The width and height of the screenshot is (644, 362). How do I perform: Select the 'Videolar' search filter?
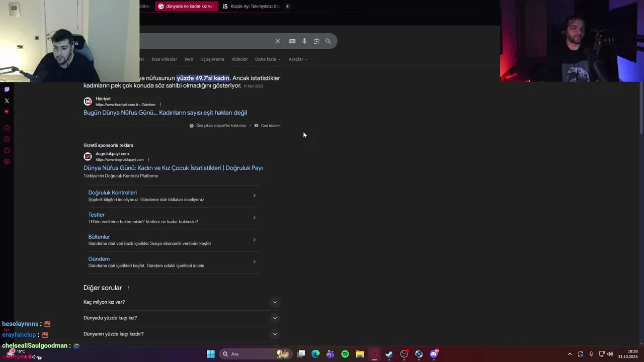click(239, 59)
